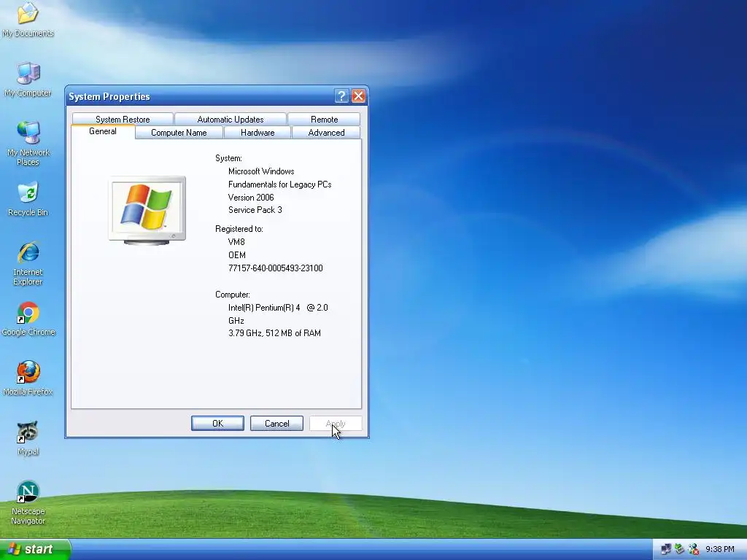747x560 pixels.
Task: Click the Windows logo monitor image
Action: [x=147, y=210]
